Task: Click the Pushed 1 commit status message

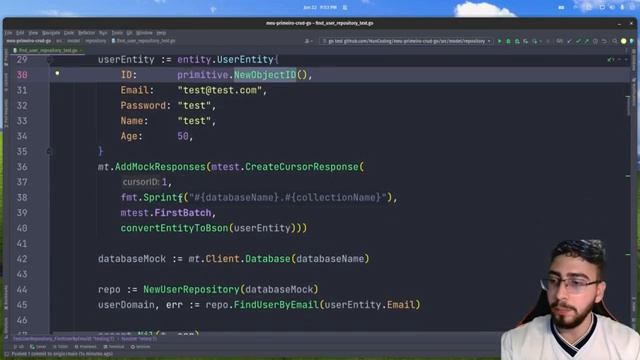Action: click(62, 354)
